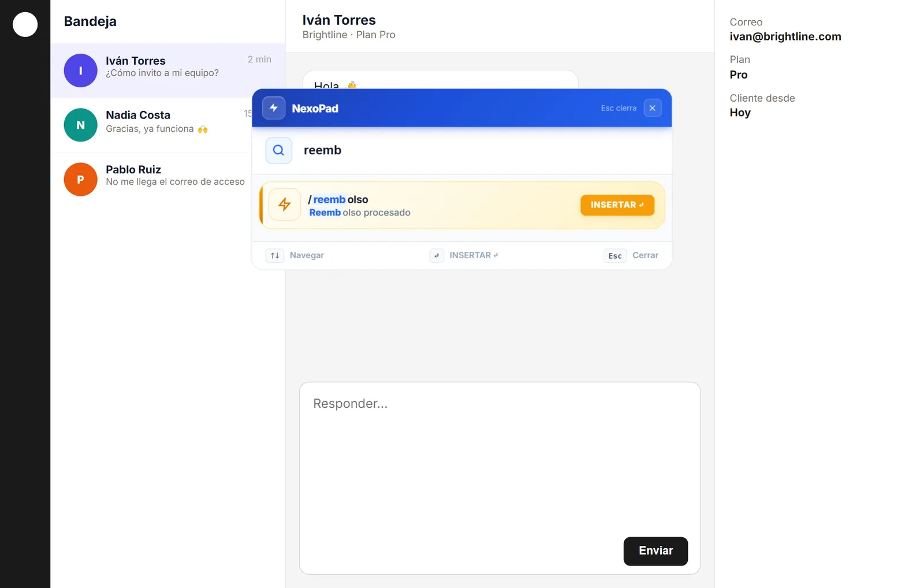924x588 pixels.
Task: Click the Enviar send button
Action: click(x=655, y=551)
